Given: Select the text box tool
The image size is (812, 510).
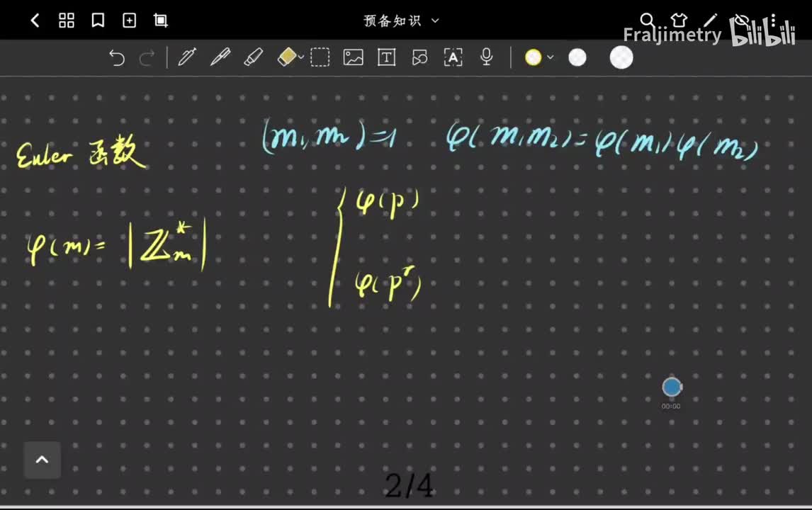Looking at the screenshot, I should (x=386, y=57).
